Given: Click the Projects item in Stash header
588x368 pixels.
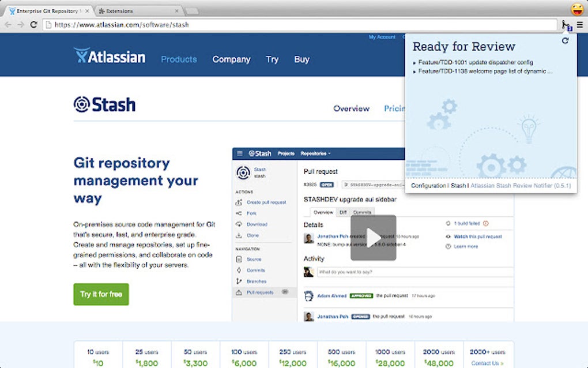Looking at the screenshot, I should click(286, 153).
